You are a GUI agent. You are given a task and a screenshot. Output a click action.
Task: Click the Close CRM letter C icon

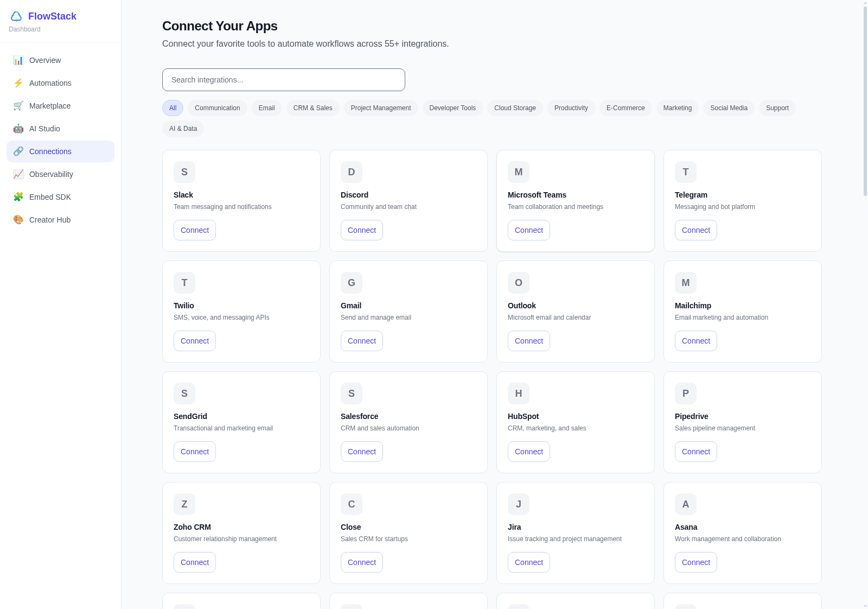pos(352,504)
